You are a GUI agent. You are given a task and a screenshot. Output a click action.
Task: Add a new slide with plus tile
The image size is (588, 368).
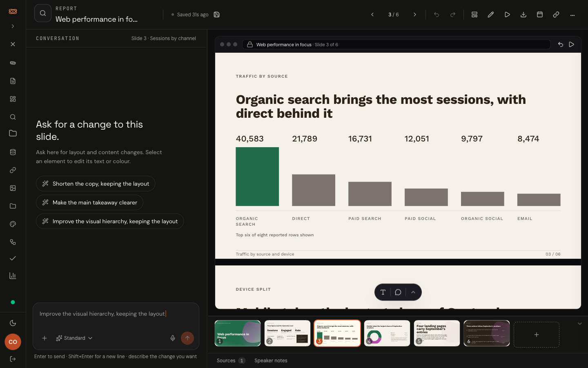coord(537,334)
